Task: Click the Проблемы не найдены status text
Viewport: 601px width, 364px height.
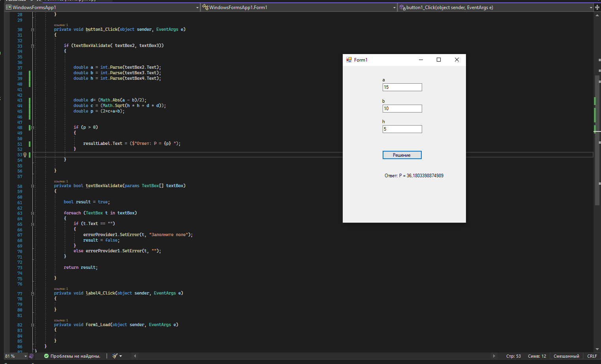Action: pos(76,356)
